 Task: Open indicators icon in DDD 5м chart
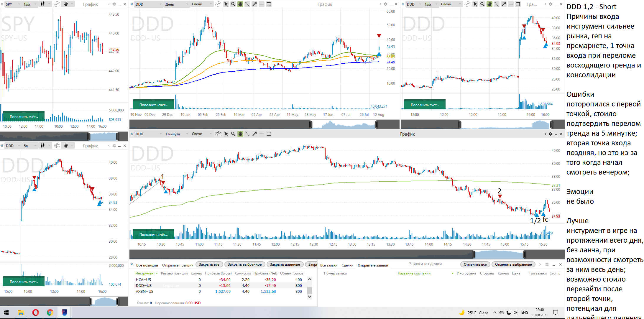[57, 146]
